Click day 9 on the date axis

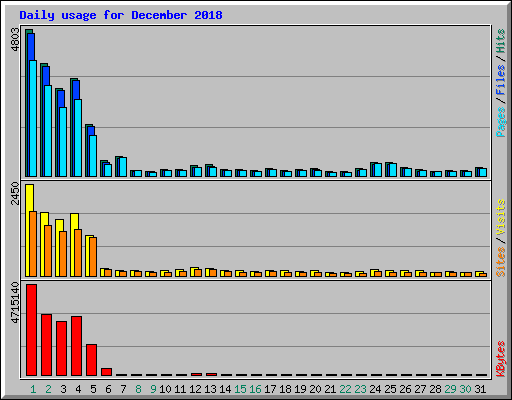(153, 389)
